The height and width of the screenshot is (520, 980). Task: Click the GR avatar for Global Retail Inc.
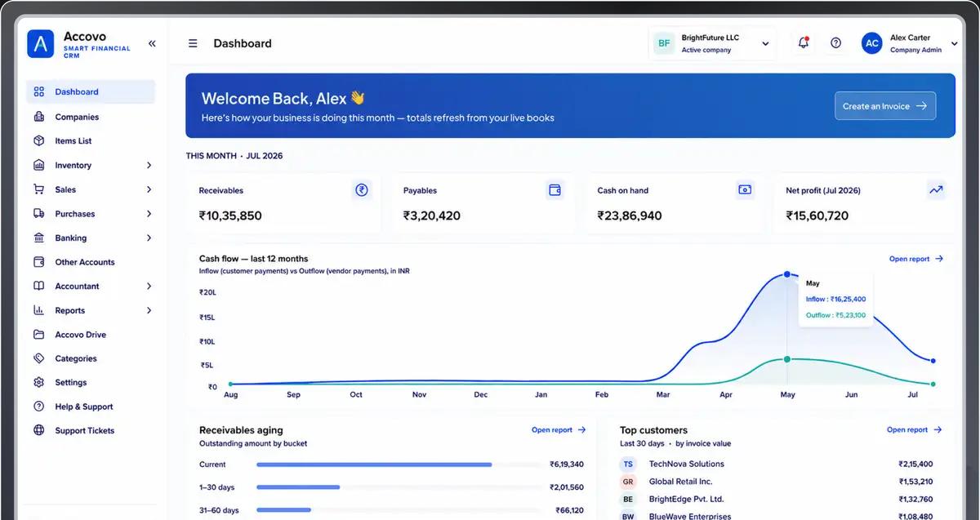tap(628, 482)
